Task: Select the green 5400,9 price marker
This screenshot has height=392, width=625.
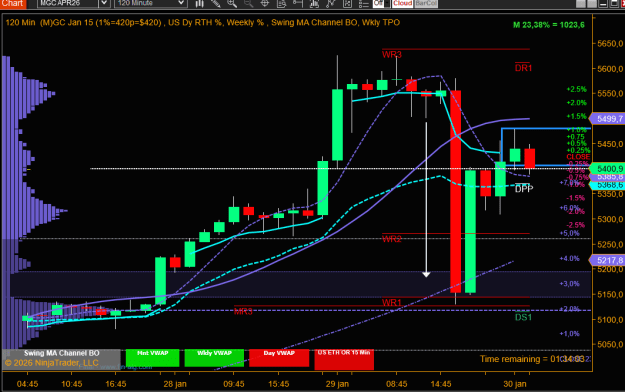Action: pos(608,169)
